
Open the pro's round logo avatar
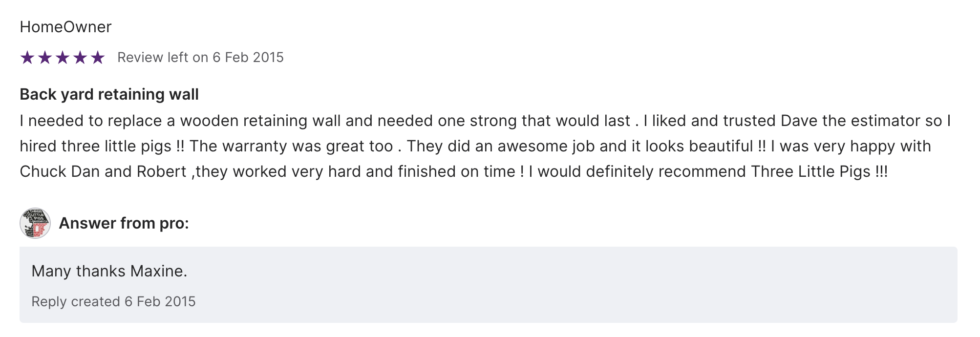(x=35, y=223)
